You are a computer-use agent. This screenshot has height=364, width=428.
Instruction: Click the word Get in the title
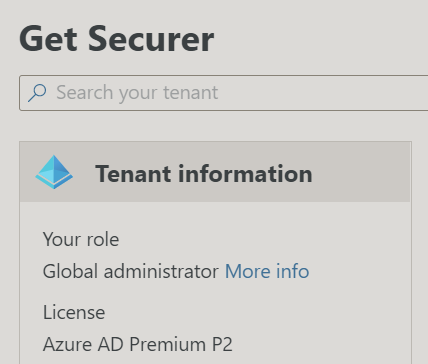tap(48, 39)
